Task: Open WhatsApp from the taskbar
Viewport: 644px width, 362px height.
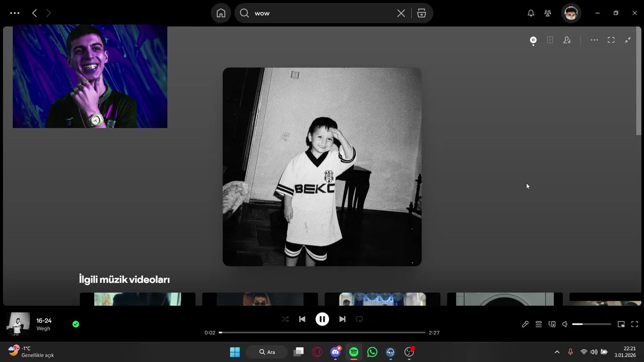Action: pyautogui.click(x=372, y=352)
